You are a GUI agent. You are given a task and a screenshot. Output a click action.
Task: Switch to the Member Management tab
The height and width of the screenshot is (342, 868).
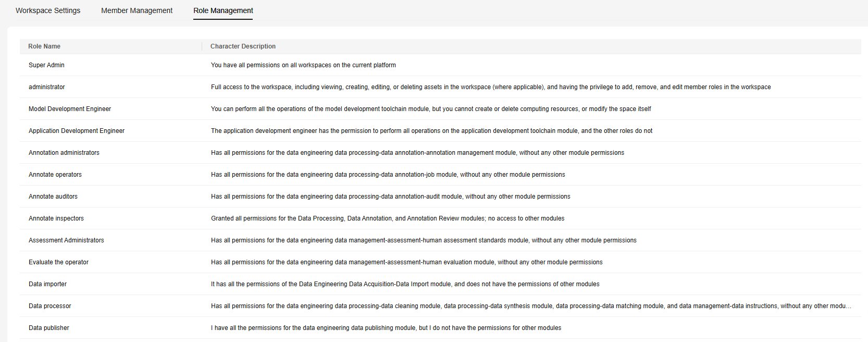tap(137, 10)
